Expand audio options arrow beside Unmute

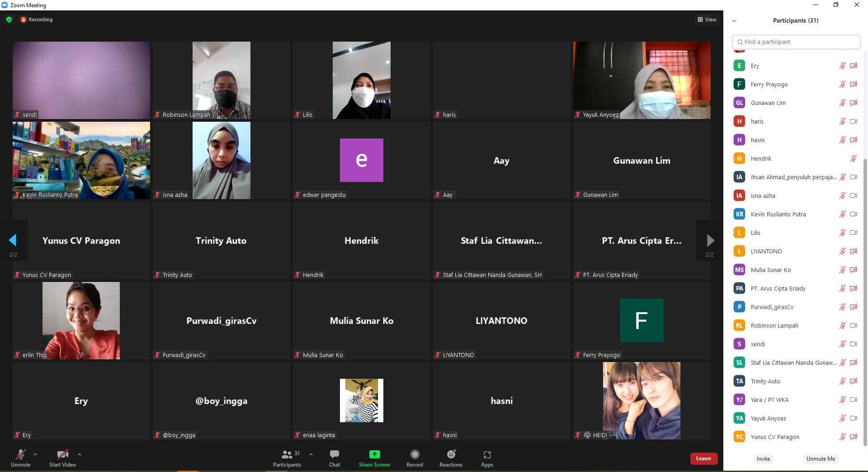point(35,454)
